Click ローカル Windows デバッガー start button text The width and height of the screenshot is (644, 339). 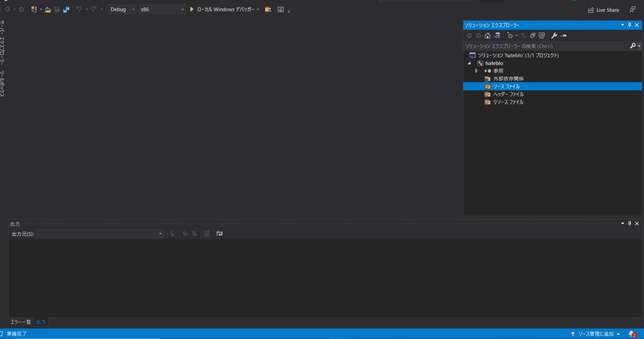click(x=225, y=10)
